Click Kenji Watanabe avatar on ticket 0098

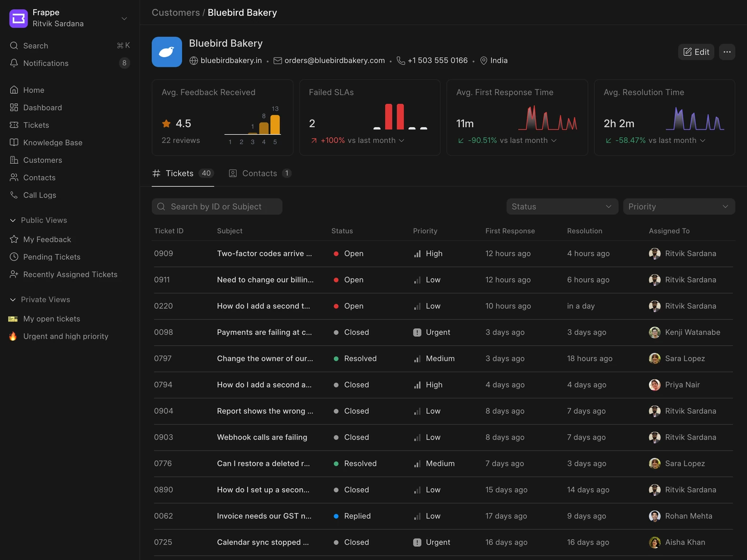[655, 332]
